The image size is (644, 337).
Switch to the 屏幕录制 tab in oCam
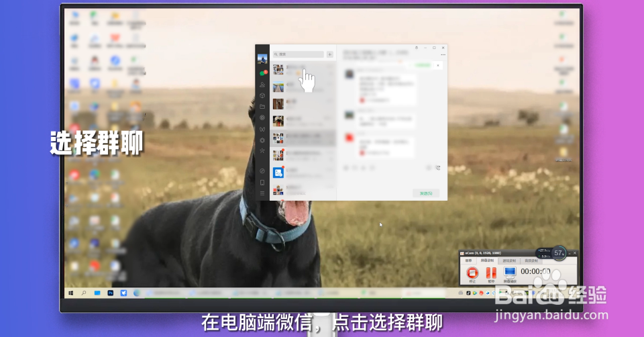(x=487, y=260)
